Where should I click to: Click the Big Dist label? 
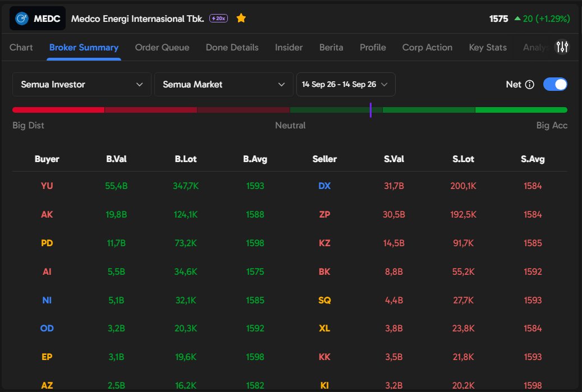(28, 126)
